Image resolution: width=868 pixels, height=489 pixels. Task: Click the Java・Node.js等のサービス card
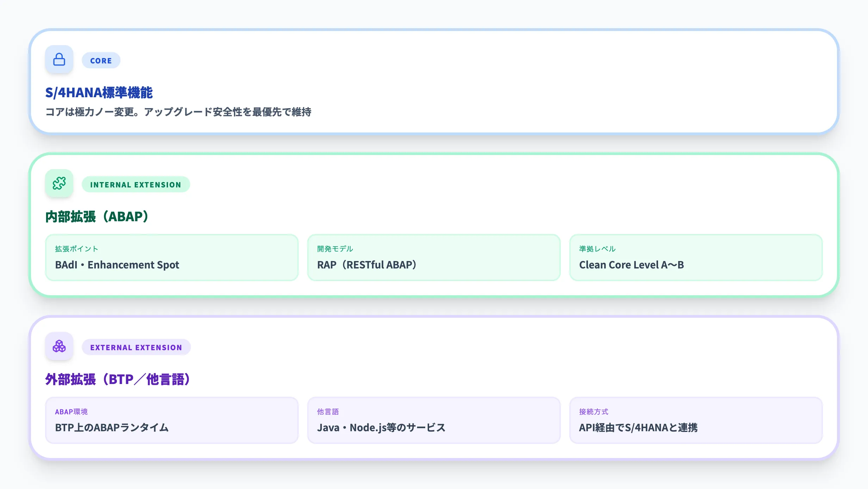click(x=434, y=420)
